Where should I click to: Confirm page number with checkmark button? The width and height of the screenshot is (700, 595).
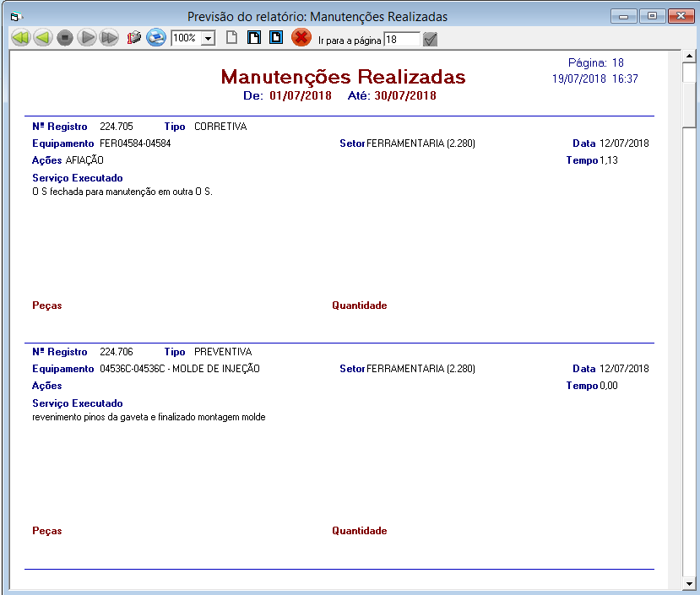click(431, 40)
